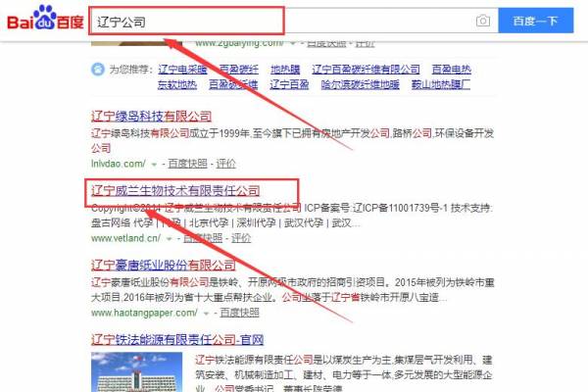Click the 为您推荐 recommendation icon
Viewport: 588px width, 392px height.
pos(98,70)
